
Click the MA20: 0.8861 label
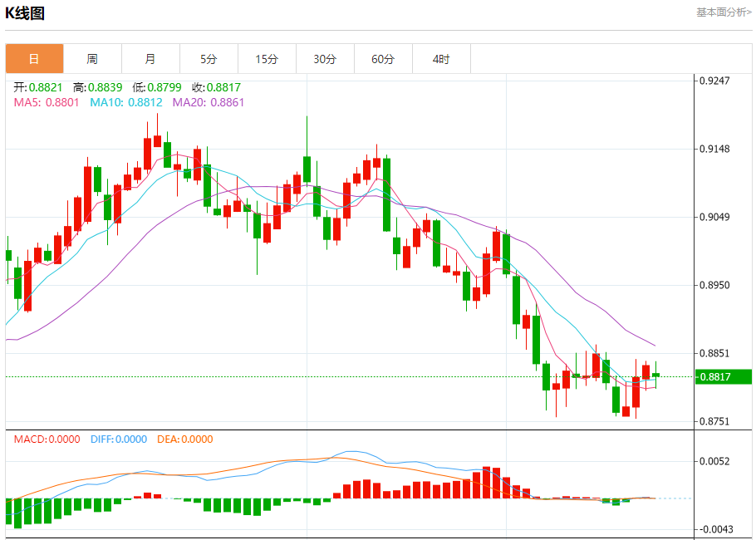point(209,102)
